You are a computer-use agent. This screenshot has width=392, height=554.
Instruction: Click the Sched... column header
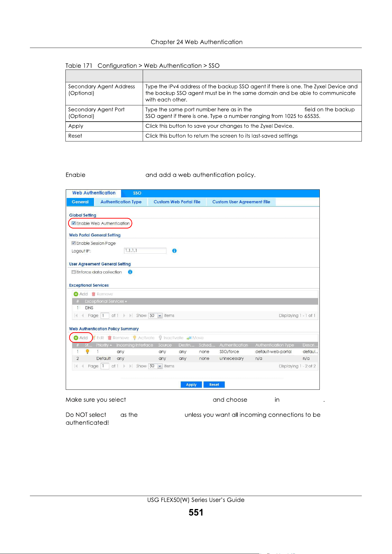[207, 345]
